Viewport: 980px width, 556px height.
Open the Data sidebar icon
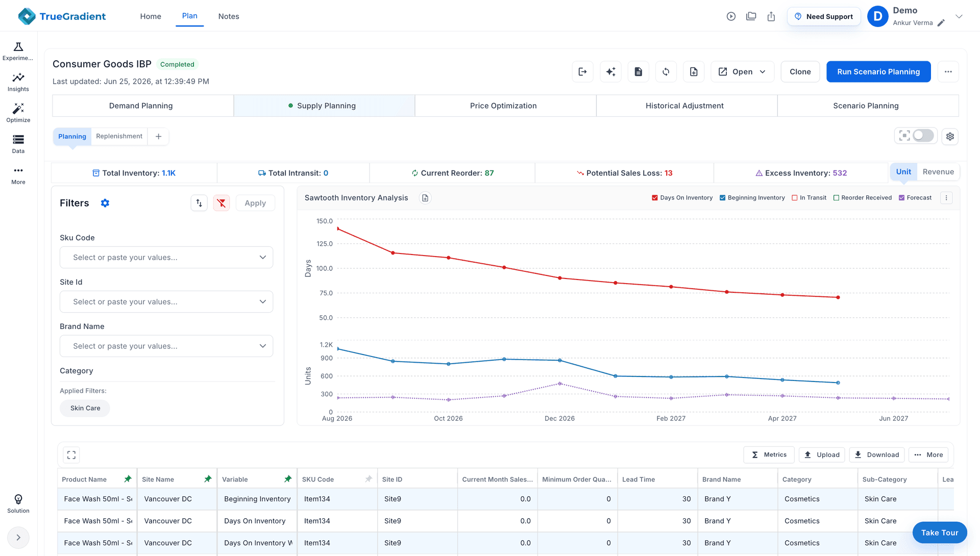coord(18,144)
